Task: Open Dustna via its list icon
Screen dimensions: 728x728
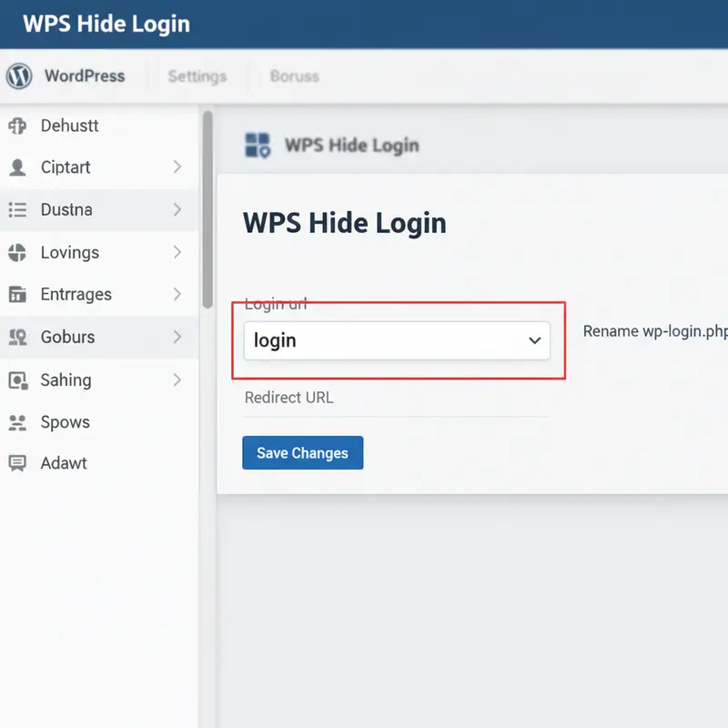Action: coord(17,210)
